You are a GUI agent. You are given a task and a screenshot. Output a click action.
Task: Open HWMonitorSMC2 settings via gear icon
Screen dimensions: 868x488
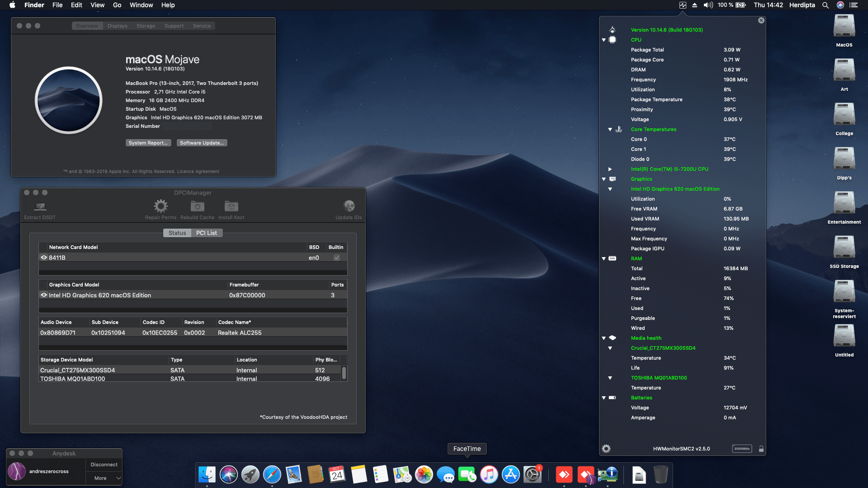coord(606,448)
